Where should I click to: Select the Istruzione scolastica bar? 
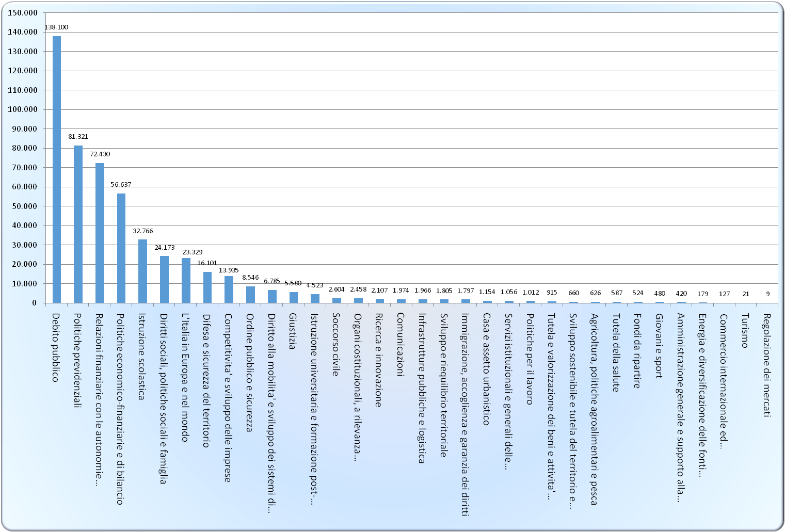[142, 271]
